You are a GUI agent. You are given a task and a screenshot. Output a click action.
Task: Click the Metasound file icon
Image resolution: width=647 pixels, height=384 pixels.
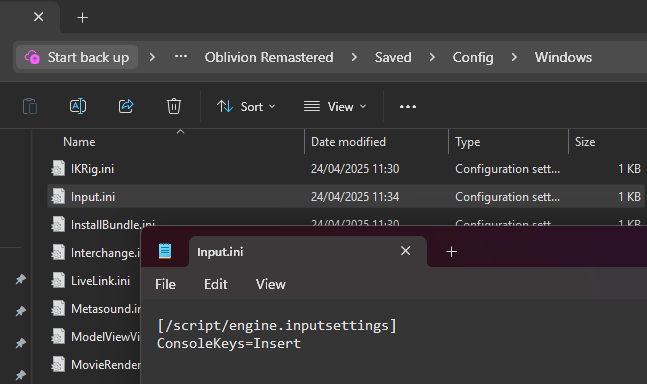[58, 309]
